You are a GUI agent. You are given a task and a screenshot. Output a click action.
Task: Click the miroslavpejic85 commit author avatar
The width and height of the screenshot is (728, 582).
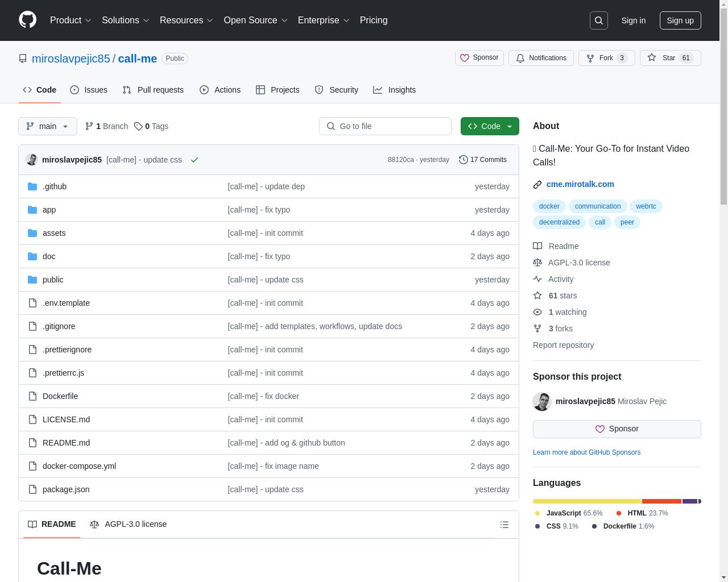click(x=32, y=160)
